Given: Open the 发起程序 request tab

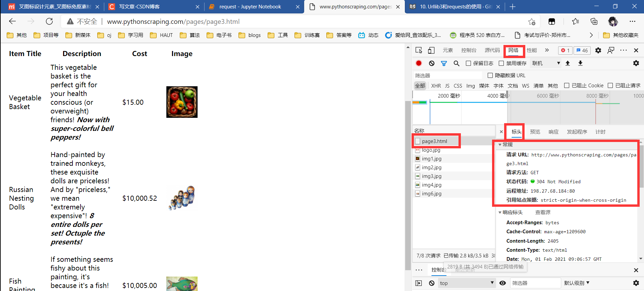Looking at the screenshot, I should coord(577,132).
